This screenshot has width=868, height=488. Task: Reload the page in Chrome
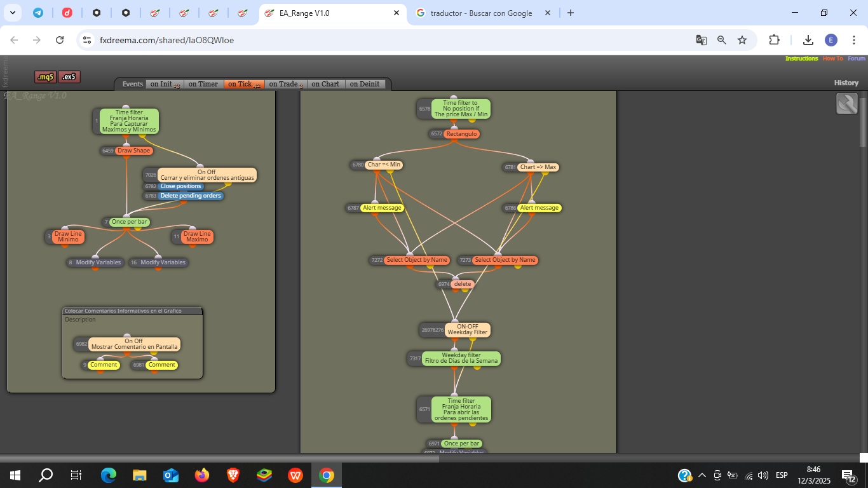coord(60,40)
